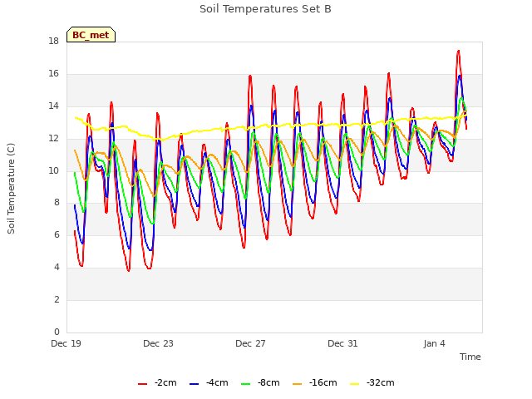The width and height of the screenshot is (532, 399).
Task: Click the y-axis value 10
Action: (53, 170)
